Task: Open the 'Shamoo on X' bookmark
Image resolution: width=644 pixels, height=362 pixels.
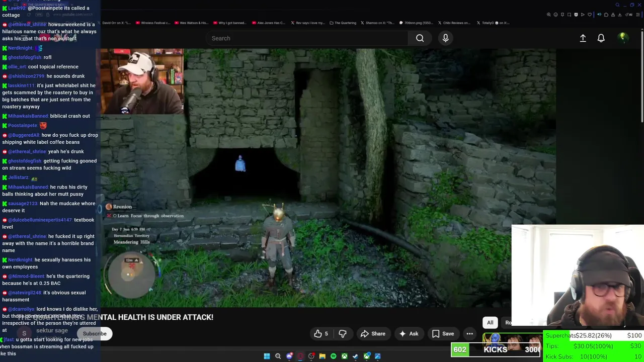Action: [x=378, y=23]
